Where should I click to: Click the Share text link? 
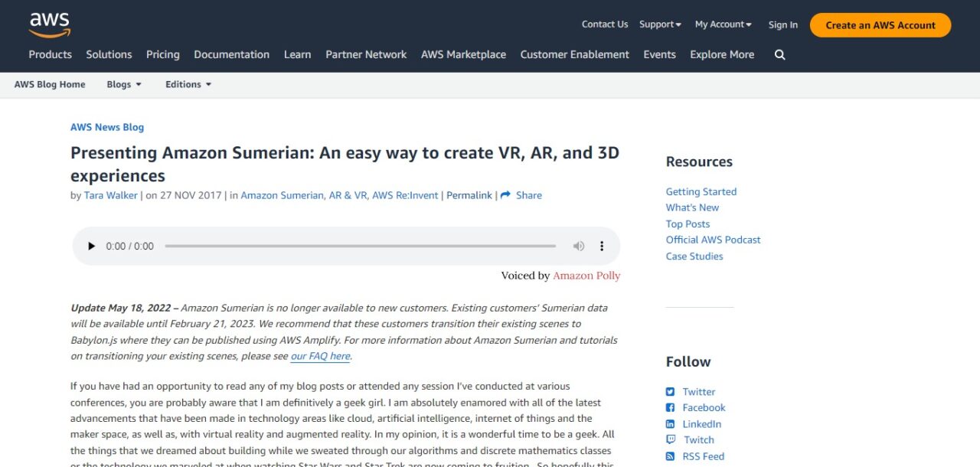pyautogui.click(x=529, y=195)
